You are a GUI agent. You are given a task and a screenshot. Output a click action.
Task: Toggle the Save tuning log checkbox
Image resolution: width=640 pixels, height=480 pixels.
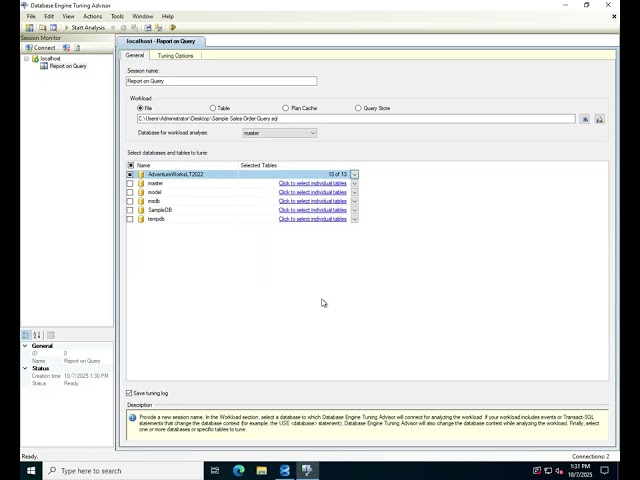(129, 393)
